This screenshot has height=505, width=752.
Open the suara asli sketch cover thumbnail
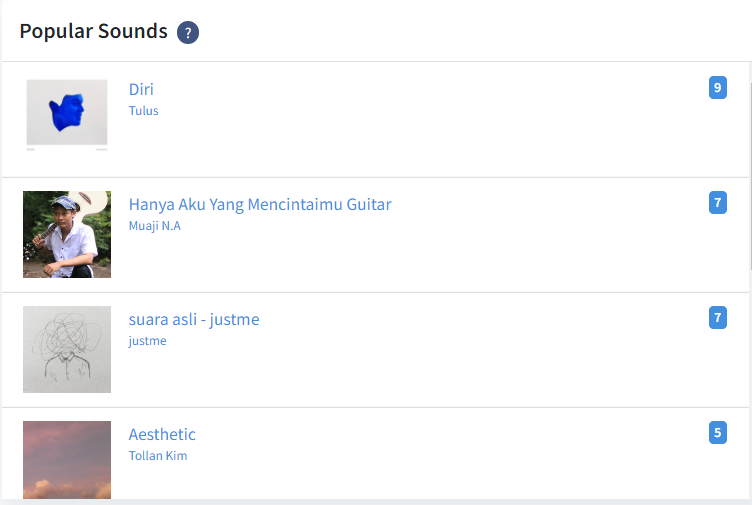pos(67,349)
